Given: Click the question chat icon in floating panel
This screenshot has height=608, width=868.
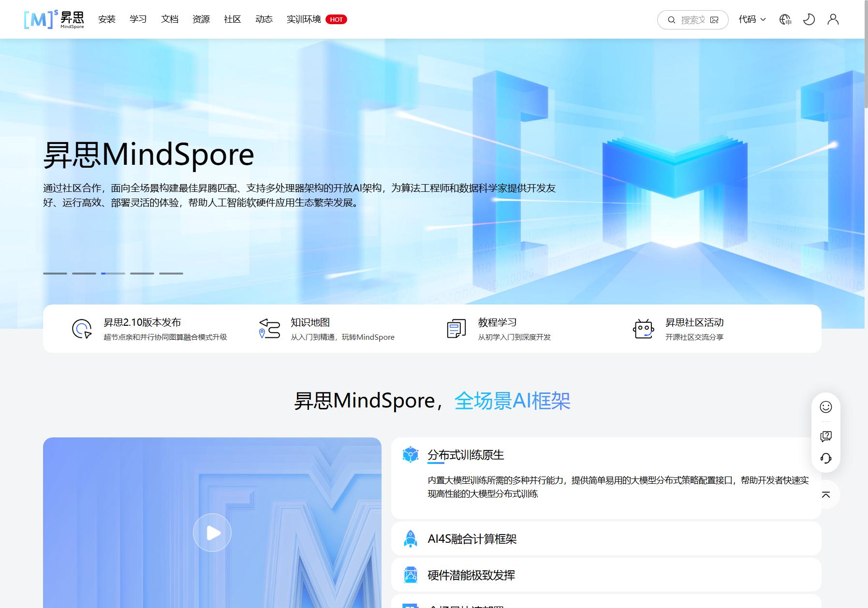Looking at the screenshot, I should pyautogui.click(x=826, y=436).
